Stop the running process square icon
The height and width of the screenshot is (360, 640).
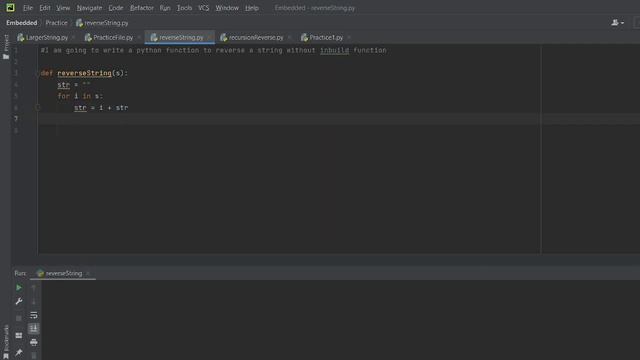tap(19, 318)
